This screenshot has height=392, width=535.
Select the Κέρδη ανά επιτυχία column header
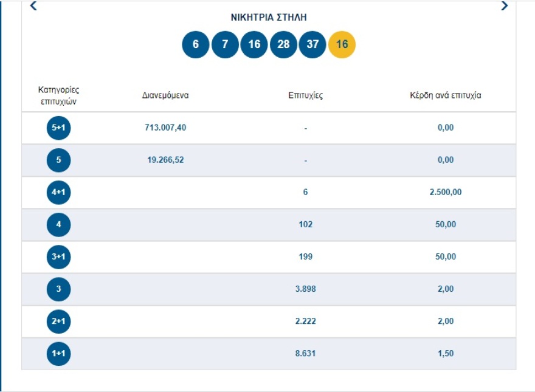[446, 95]
